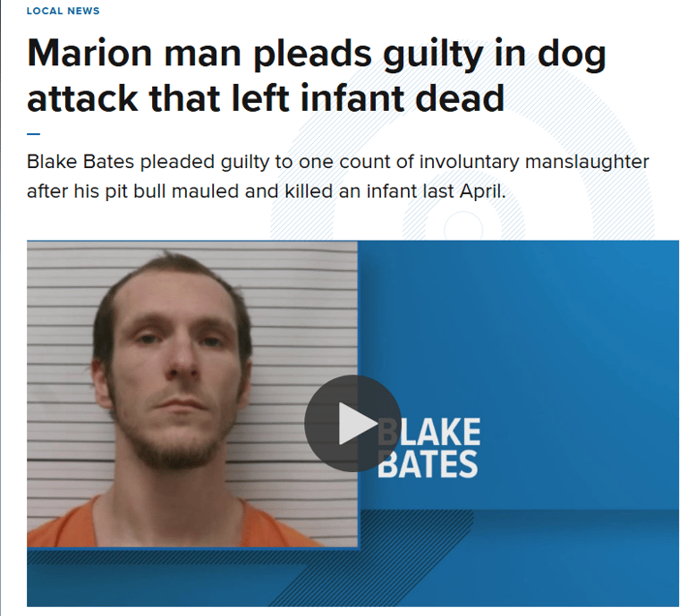Viewport: 687px width, 616px height.
Task: Click the word April in the summary
Action: pos(482,191)
